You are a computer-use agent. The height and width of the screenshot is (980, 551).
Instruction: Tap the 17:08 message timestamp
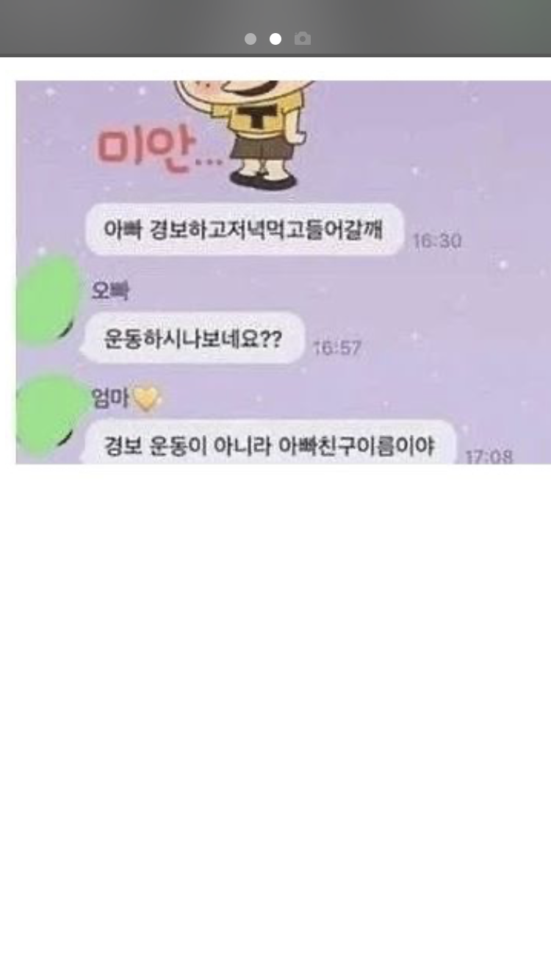tap(489, 456)
